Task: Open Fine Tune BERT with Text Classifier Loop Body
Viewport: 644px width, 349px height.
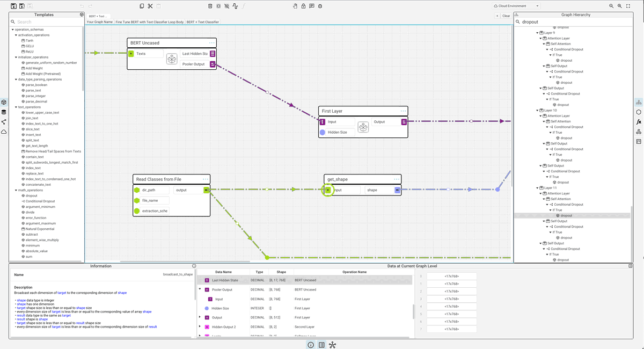Action: [x=150, y=22]
